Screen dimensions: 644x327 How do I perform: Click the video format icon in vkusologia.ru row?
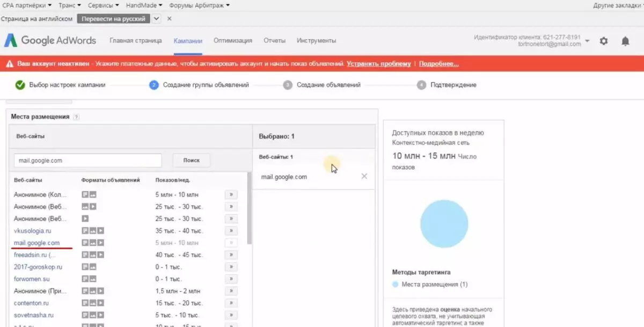100,230
